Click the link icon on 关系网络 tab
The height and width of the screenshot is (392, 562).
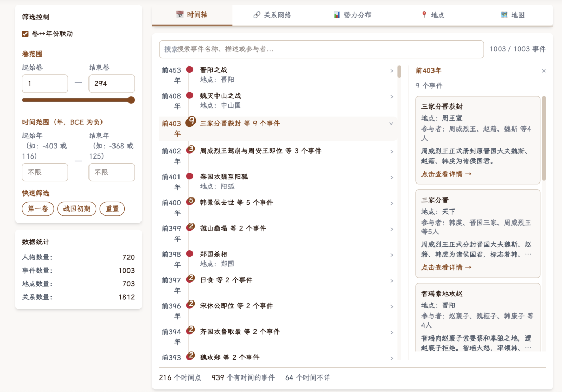point(257,15)
